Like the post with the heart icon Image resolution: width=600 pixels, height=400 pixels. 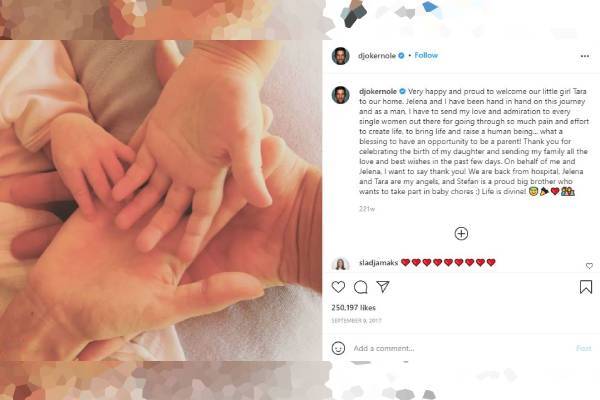coord(338,287)
